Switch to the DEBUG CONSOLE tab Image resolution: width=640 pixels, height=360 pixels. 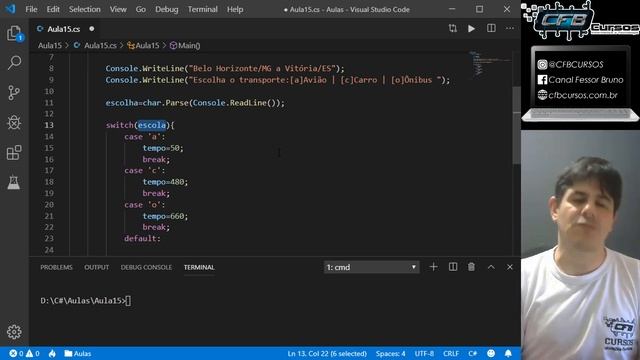coord(146,267)
